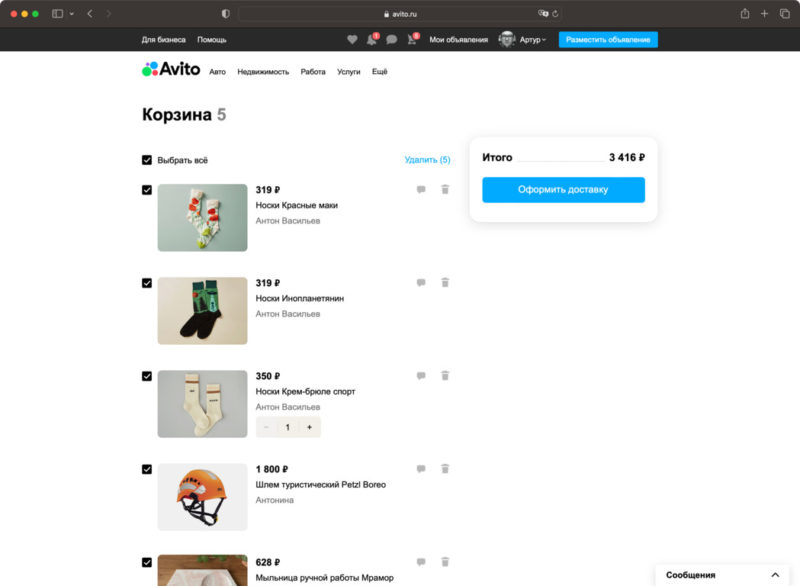This screenshot has width=800, height=586.
Task: Click the Удалить (5) link
Action: tap(427, 160)
